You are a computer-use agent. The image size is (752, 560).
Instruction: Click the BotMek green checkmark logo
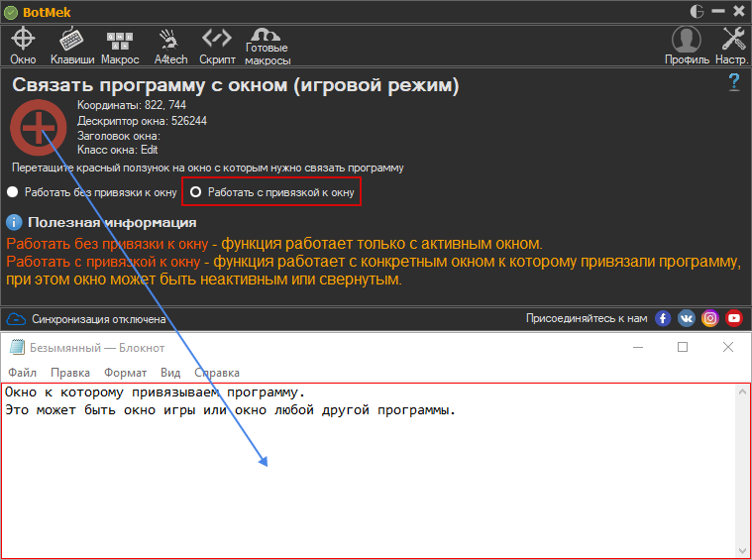[x=11, y=12]
